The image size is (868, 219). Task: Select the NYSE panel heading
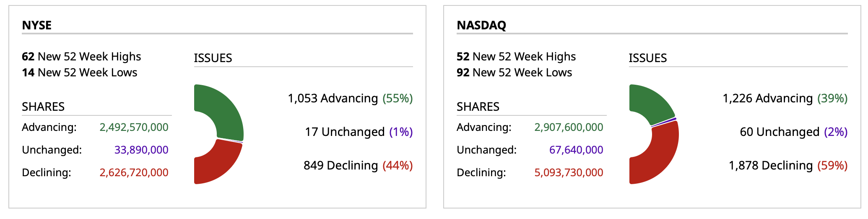pyautogui.click(x=37, y=25)
